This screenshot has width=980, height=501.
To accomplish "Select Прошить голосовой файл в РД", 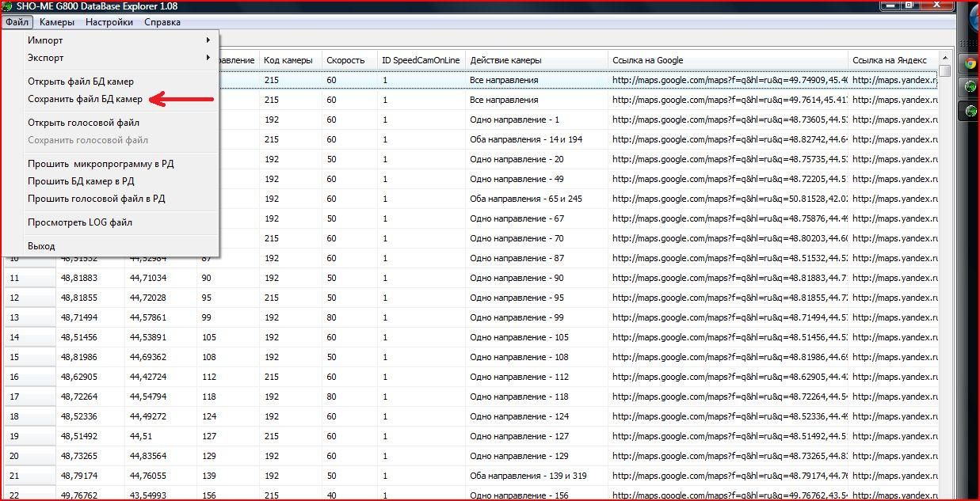I will [97, 199].
